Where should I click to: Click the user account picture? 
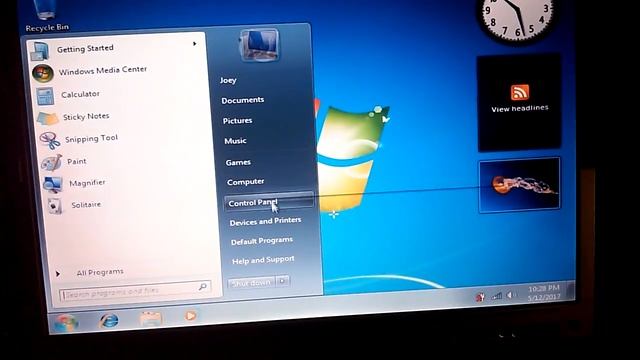pyautogui.click(x=259, y=45)
